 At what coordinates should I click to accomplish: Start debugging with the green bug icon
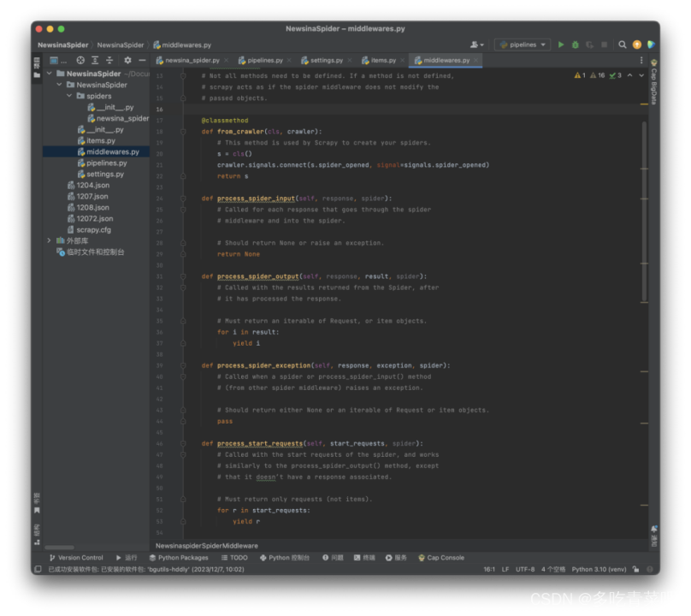[575, 44]
